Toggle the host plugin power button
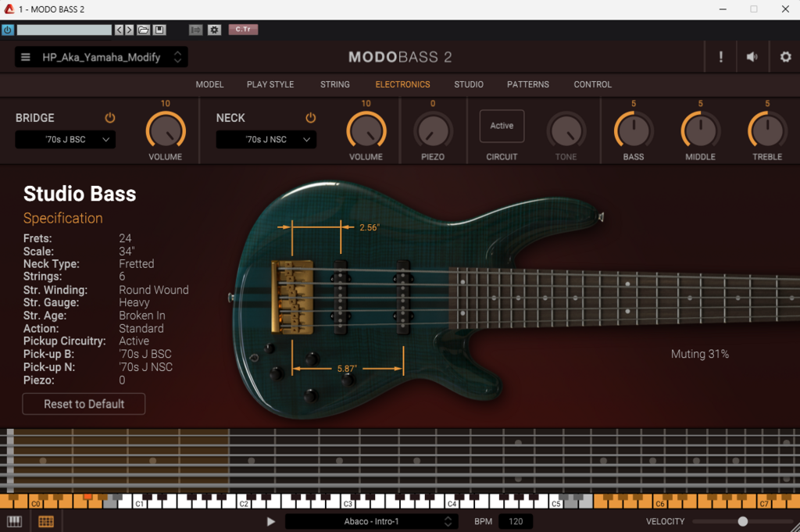Screen dimensions: 800x532 tap(8, 30)
